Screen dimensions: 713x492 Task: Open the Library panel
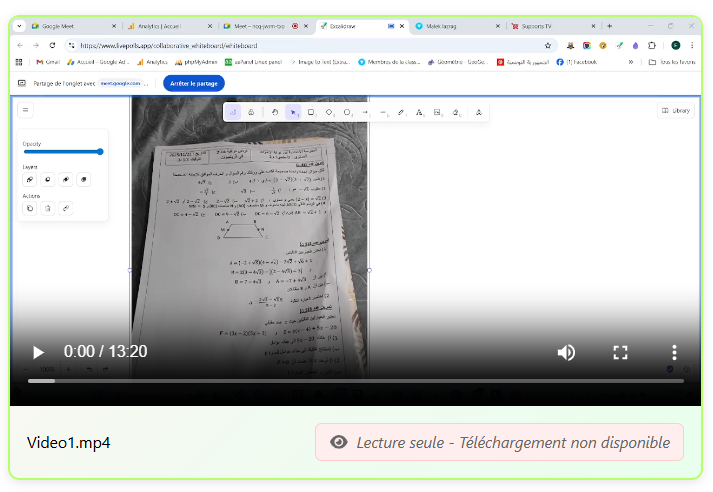click(x=676, y=111)
